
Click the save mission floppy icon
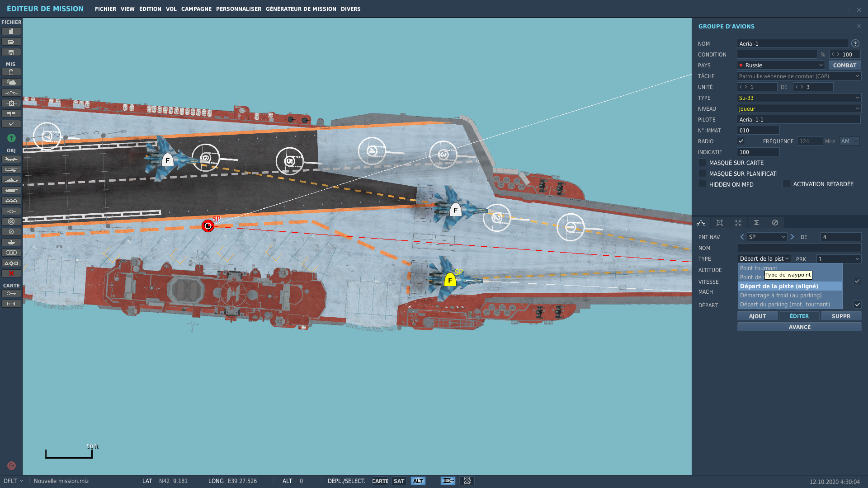(x=11, y=52)
